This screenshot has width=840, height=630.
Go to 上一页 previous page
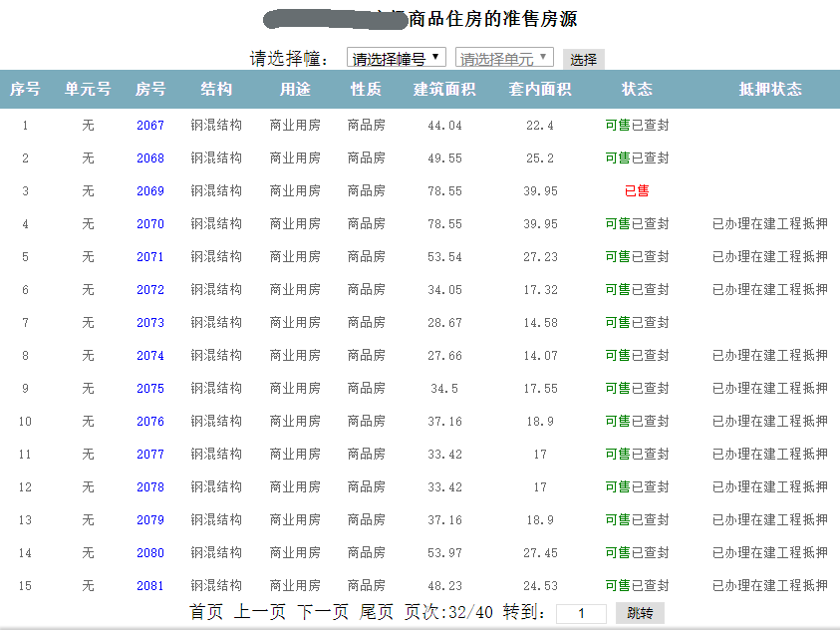[260, 612]
